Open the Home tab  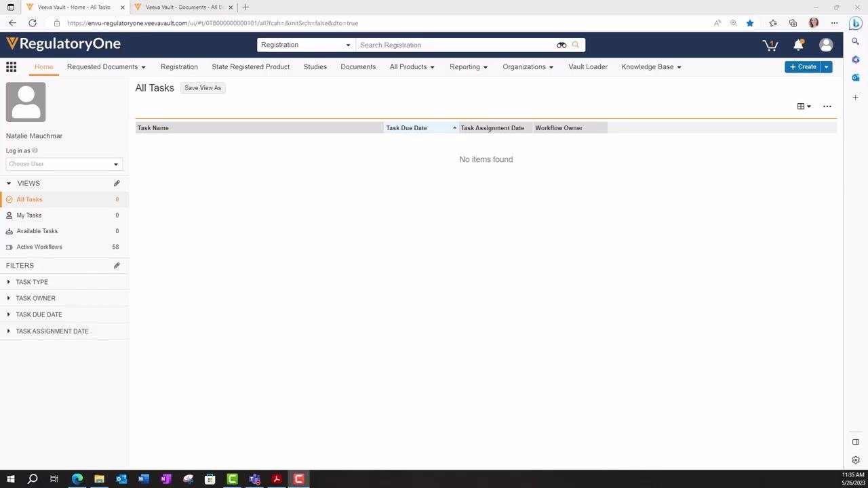pyautogui.click(x=43, y=67)
